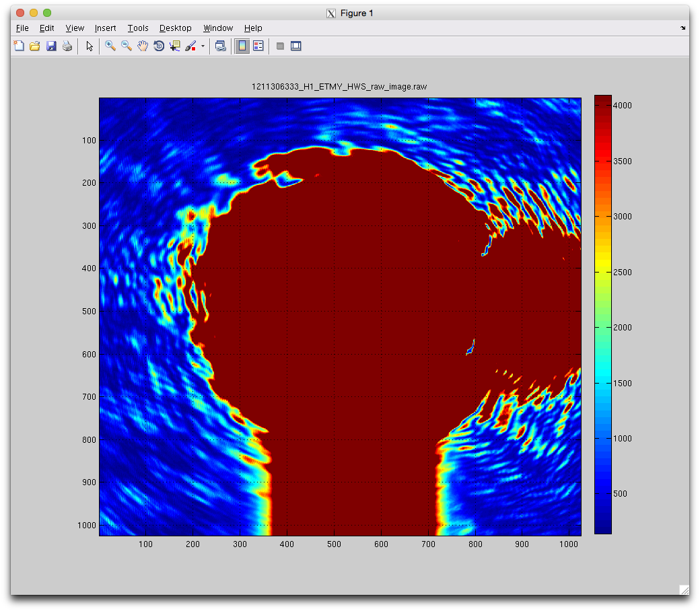Toggle the Insert Legend button
700x611 pixels.
click(258, 46)
